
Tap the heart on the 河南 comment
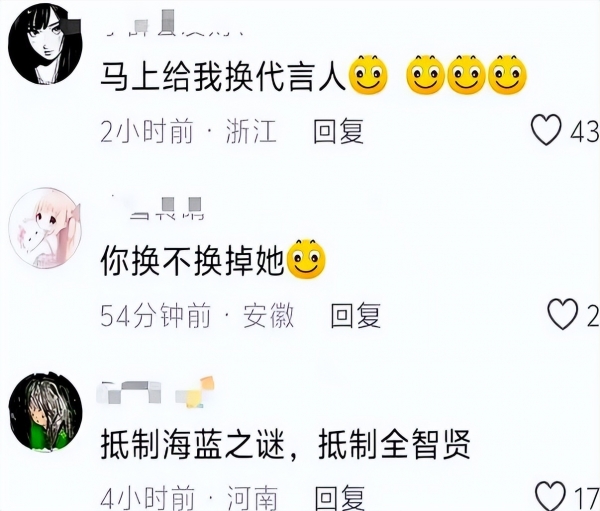550,496
